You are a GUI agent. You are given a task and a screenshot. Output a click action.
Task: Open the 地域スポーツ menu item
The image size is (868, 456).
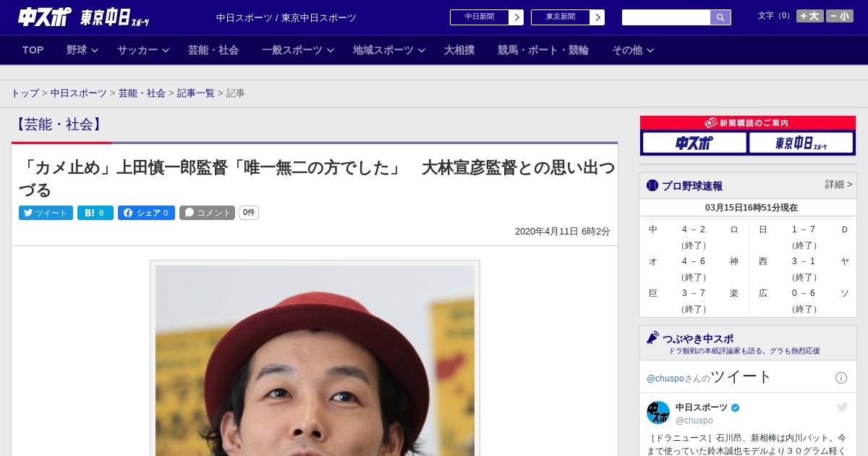coord(383,50)
